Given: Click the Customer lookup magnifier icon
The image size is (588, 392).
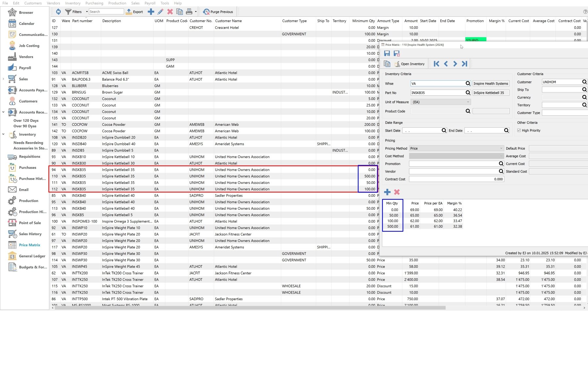Looking at the screenshot, I should pyautogui.click(x=584, y=82).
